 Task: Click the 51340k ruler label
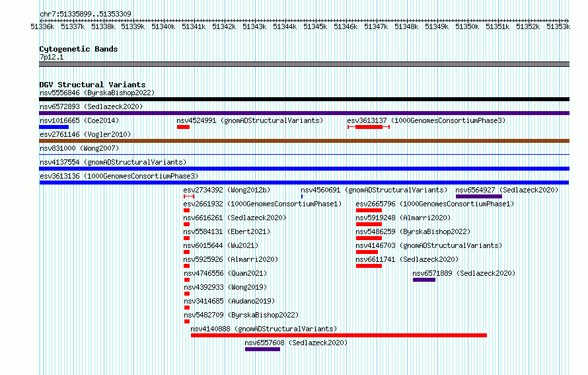pos(163,26)
